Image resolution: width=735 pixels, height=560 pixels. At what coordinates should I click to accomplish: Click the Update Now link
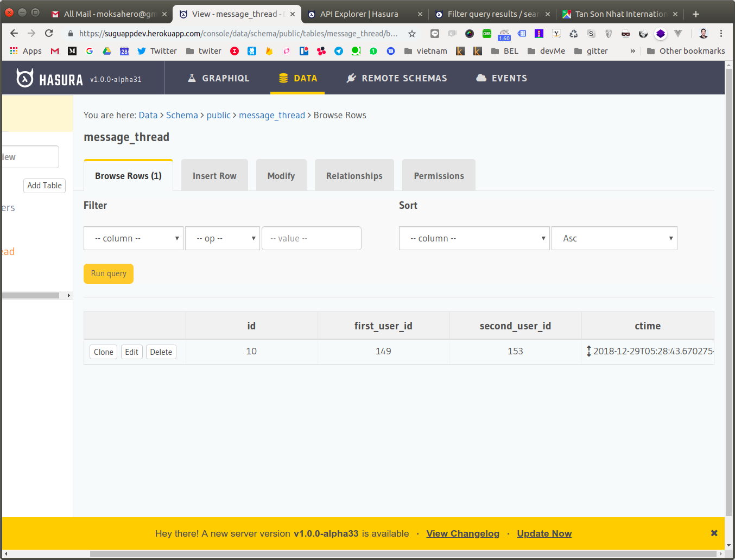(544, 533)
